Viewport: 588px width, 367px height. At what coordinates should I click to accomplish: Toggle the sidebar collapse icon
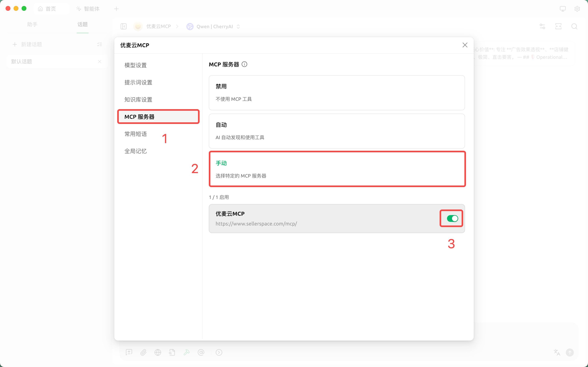coord(124,26)
